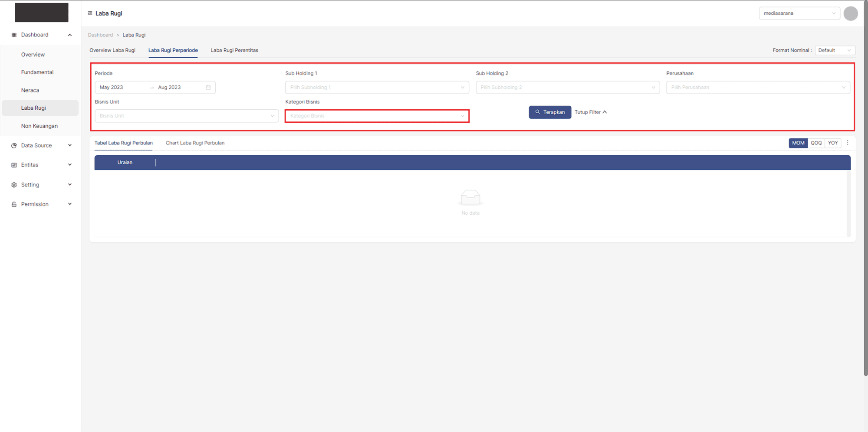
Task: Click the Permission lock icon
Action: coord(14,204)
